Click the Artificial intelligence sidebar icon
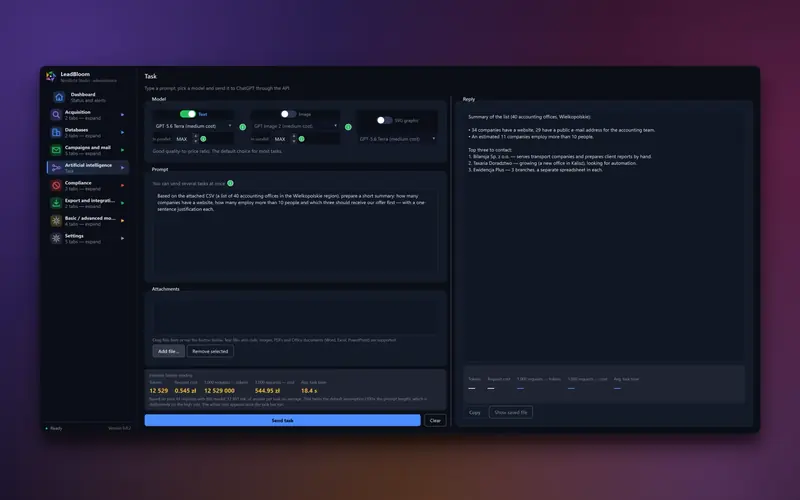800x500 pixels. pyautogui.click(x=56, y=168)
